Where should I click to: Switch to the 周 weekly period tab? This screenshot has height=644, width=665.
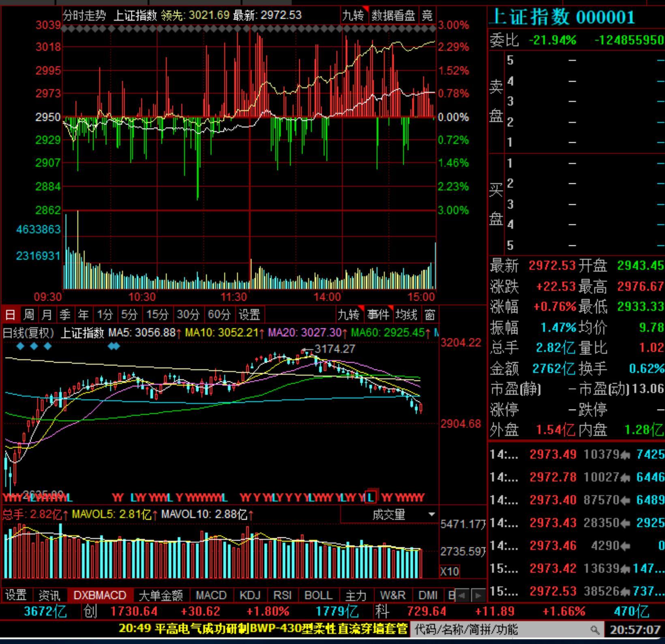[28, 314]
